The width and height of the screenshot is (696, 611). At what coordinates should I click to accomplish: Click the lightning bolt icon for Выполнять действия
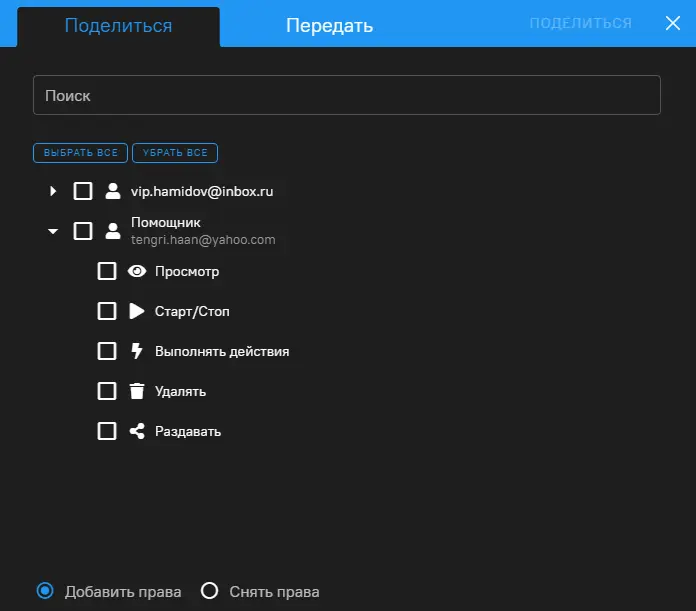(x=137, y=351)
